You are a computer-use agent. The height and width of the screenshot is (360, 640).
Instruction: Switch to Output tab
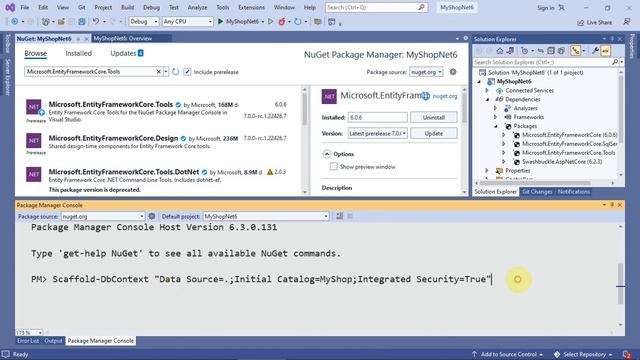click(x=53, y=341)
